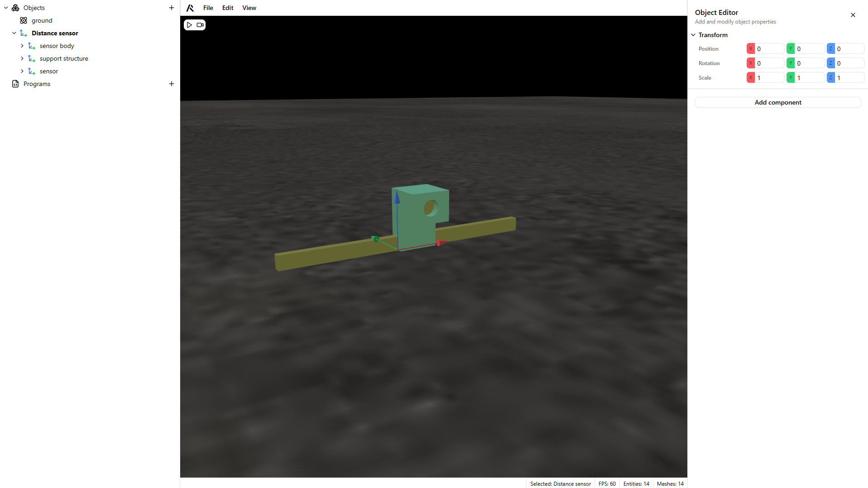Click the ground object icon
This screenshot has height=488, width=868.
[24, 20]
